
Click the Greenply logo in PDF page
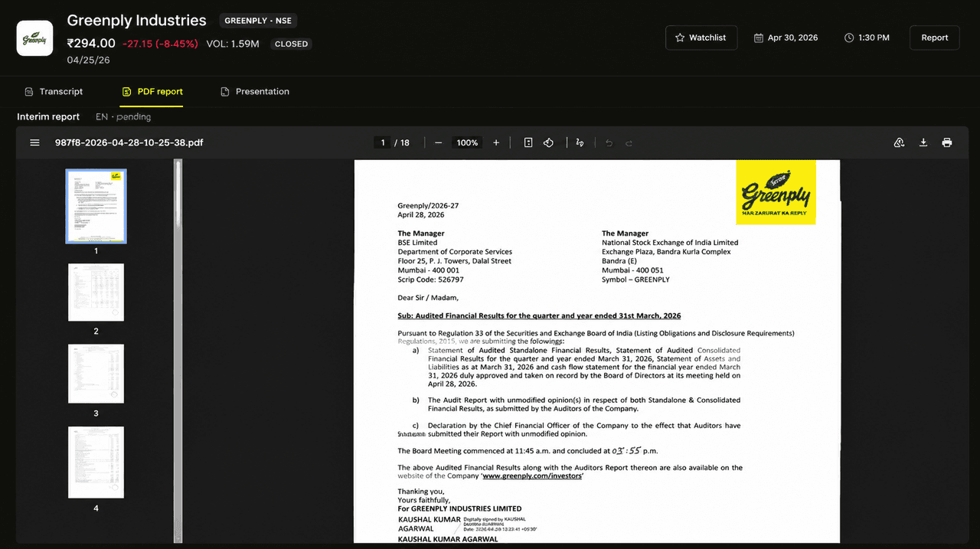776,191
